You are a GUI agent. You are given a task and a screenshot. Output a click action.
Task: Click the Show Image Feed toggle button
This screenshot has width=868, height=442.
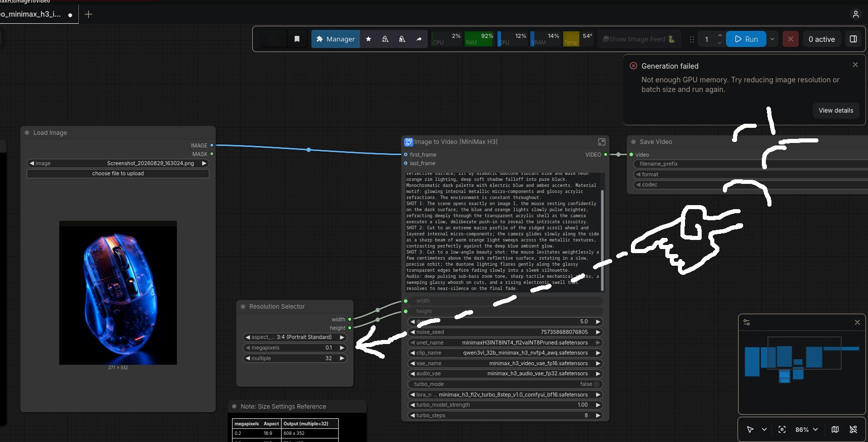point(638,39)
